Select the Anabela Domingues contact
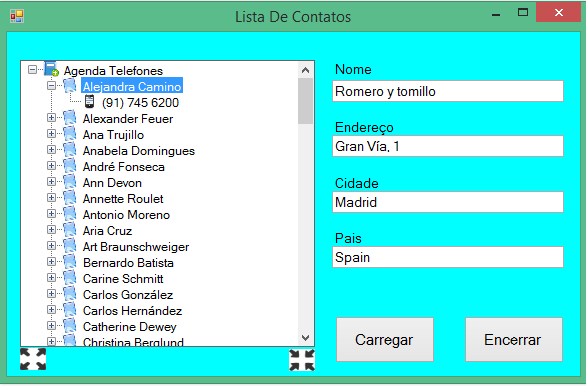Screen dimensions: 586x386 (139, 151)
